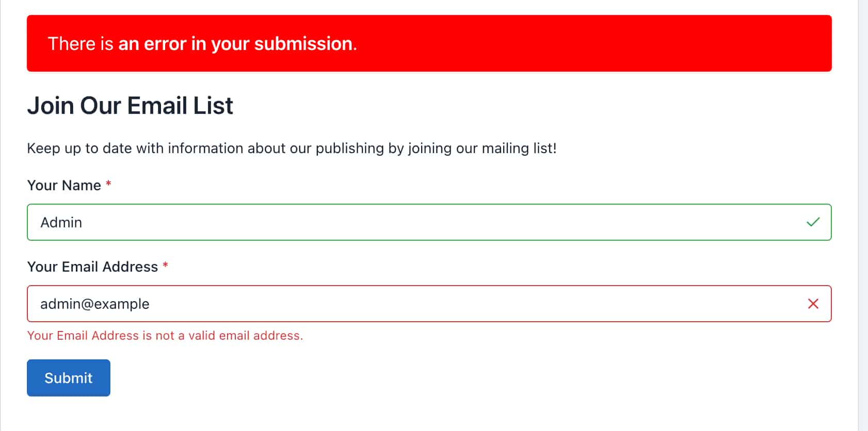Click the word "publishing" in the description
868x431 pixels.
[x=349, y=148]
